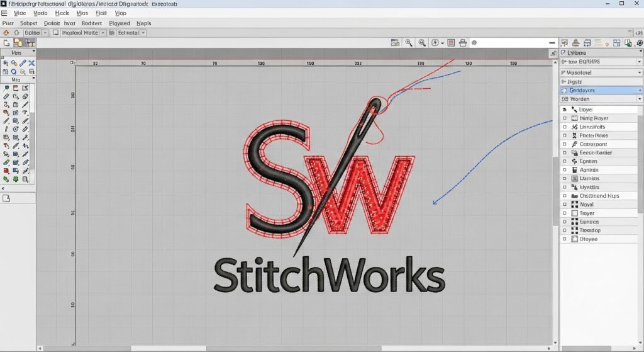The image size is (644, 352).
Task: Open the hamburger menu icon
Action: click(4, 13)
